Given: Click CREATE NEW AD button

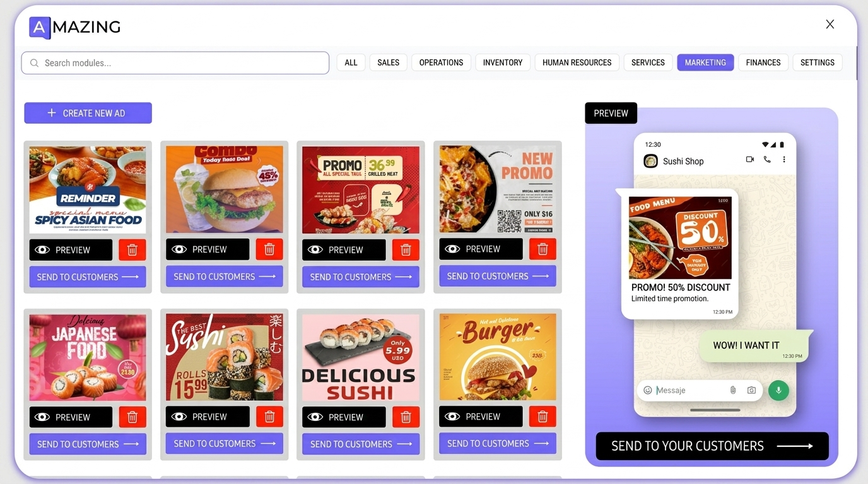Looking at the screenshot, I should 88,113.
